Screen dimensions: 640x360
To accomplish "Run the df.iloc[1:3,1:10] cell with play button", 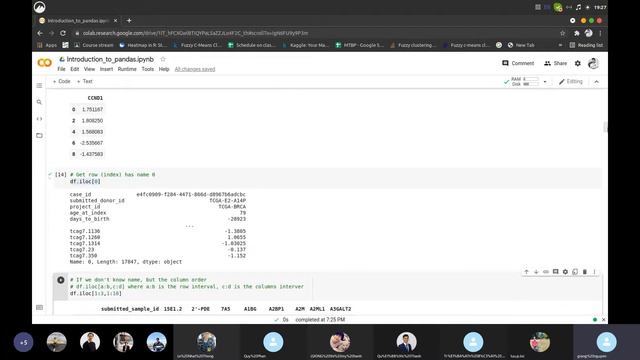I will pyautogui.click(x=61, y=280).
